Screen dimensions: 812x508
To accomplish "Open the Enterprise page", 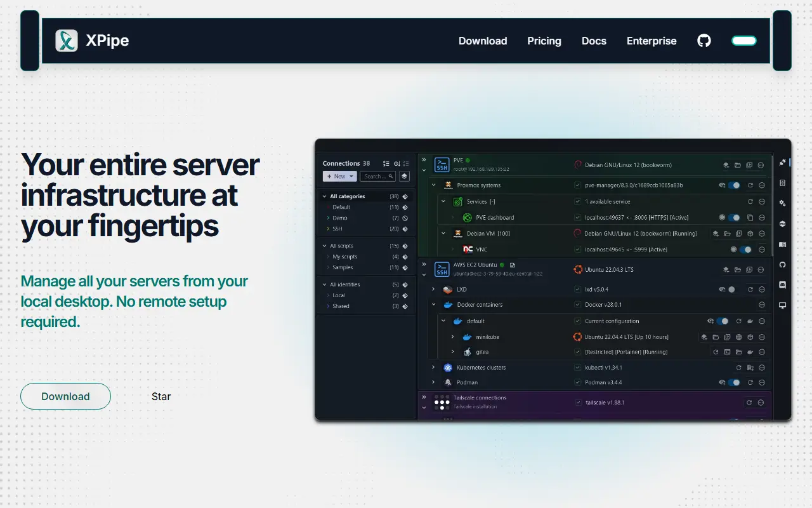I will (652, 41).
